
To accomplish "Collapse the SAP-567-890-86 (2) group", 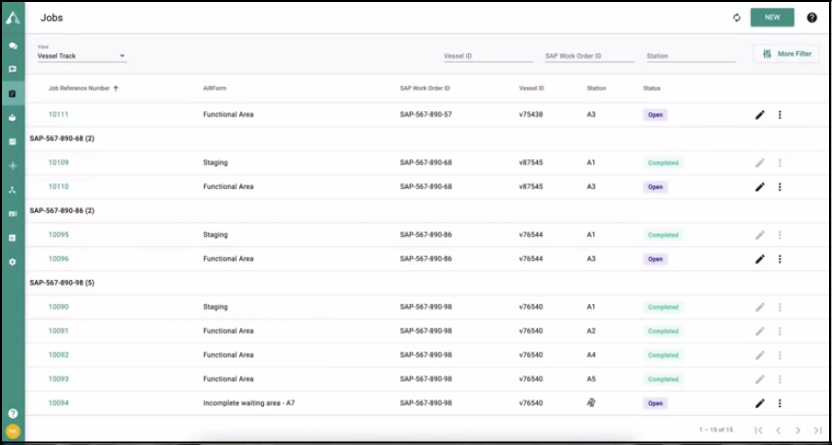I will click(x=62, y=211).
